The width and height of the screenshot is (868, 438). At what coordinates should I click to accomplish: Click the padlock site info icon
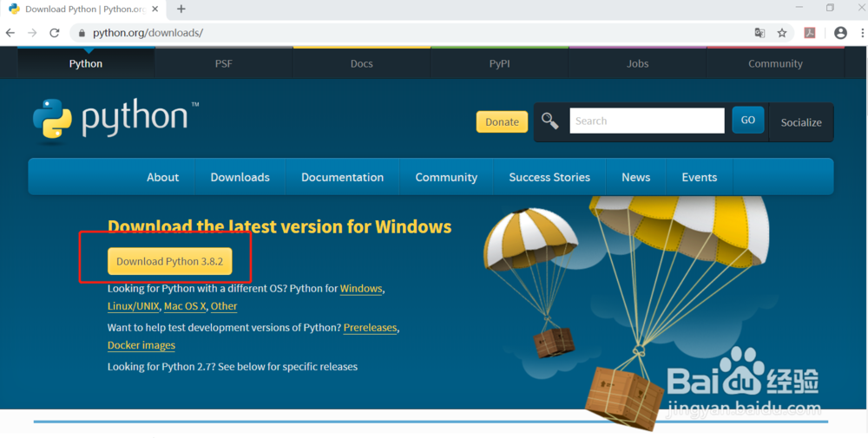click(82, 33)
